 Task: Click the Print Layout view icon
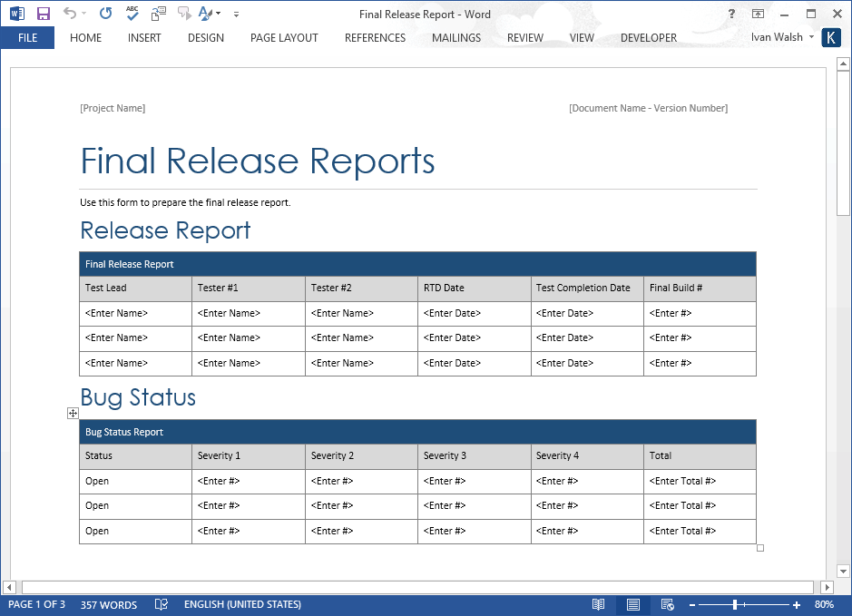633,604
